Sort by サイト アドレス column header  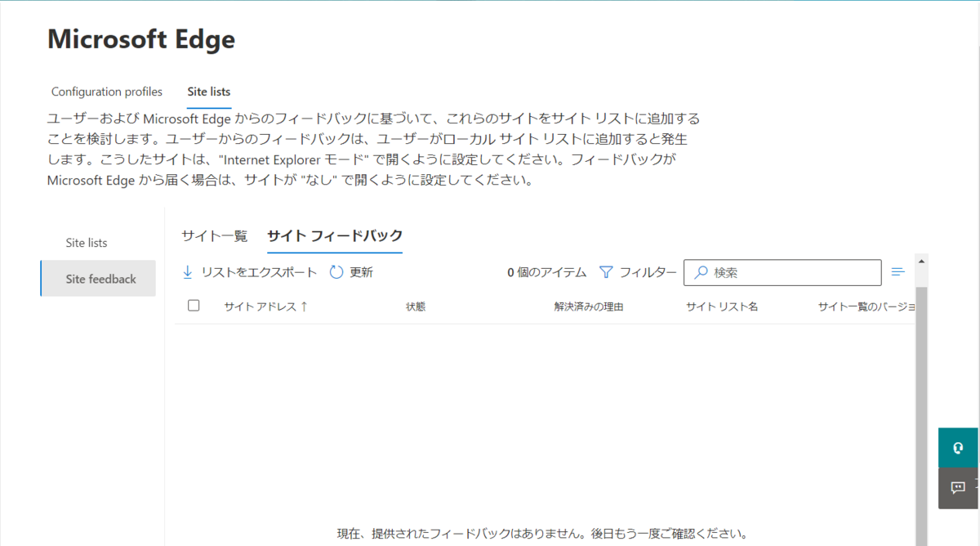(265, 307)
